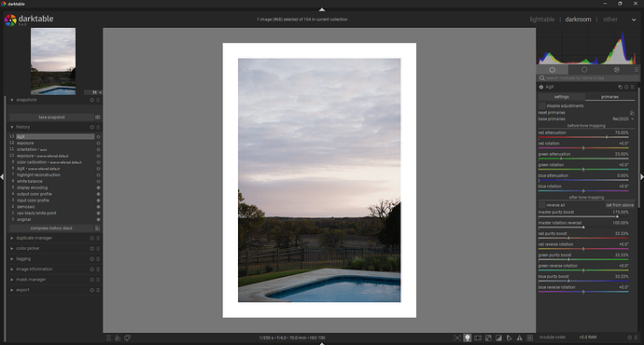
Task: Click the search modules input field
Action: click(x=588, y=78)
